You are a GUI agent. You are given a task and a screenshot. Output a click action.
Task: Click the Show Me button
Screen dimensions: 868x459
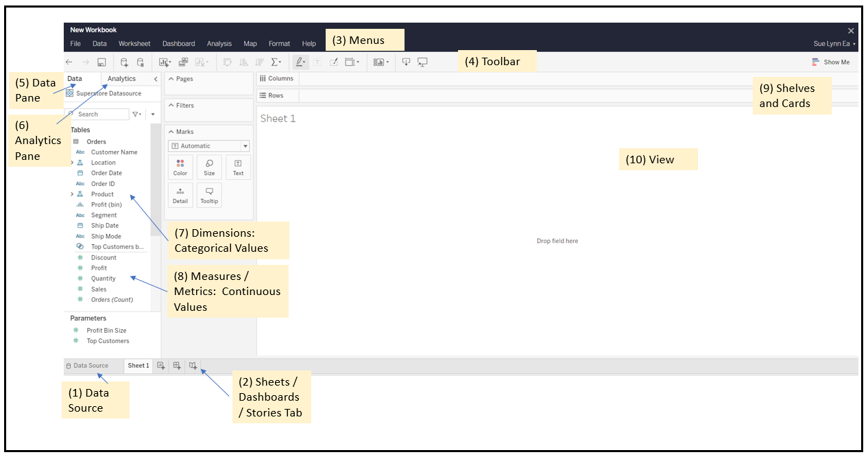830,62
